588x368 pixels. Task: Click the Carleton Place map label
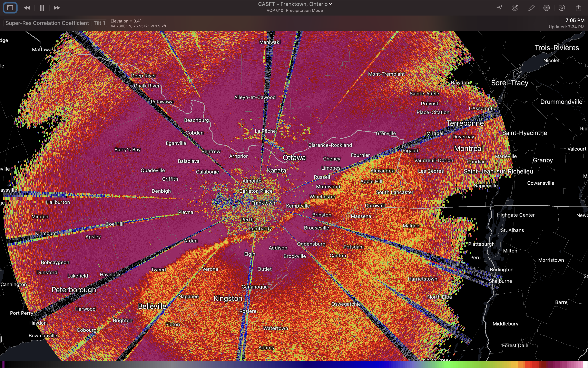pos(256,191)
